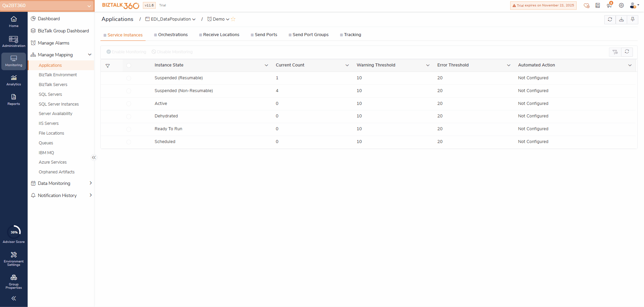The width and height of the screenshot is (644, 307).
Task: Open the Qa2BT360 environment dropdown
Action: tap(47, 6)
